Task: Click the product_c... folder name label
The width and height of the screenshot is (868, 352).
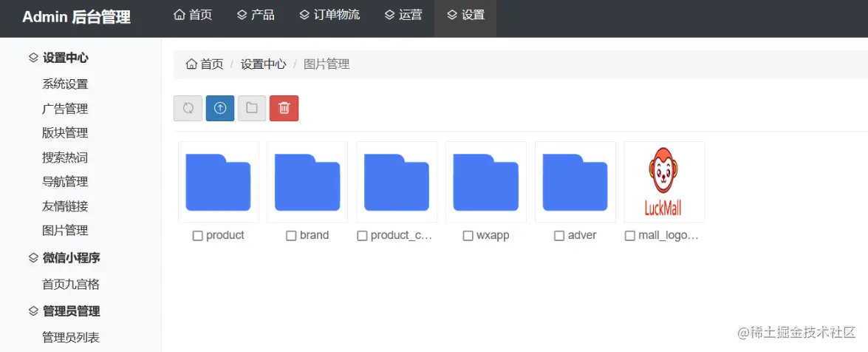Action: point(401,235)
